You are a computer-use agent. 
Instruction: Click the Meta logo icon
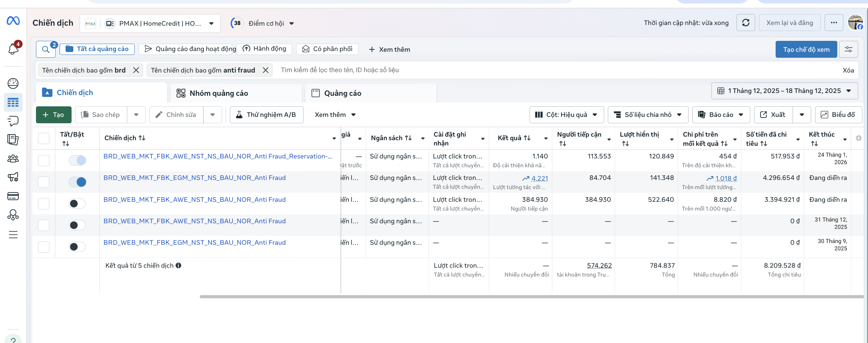(13, 21)
